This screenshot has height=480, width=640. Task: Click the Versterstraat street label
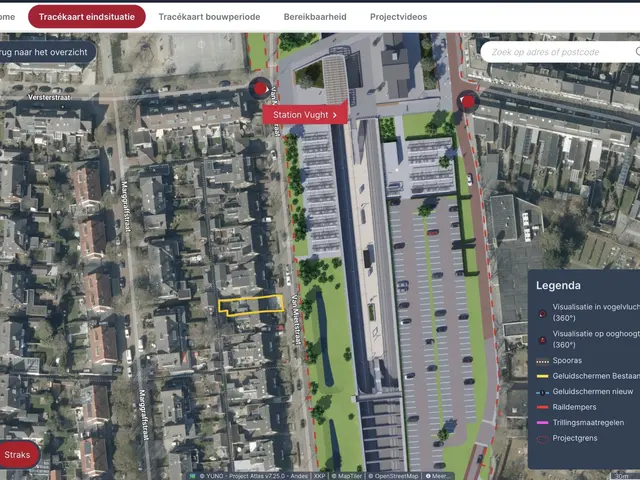(49, 97)
